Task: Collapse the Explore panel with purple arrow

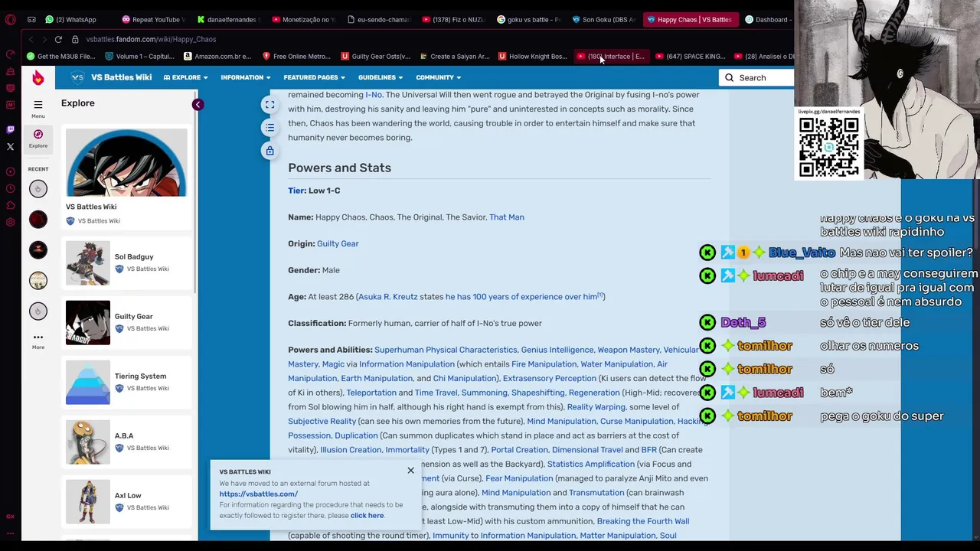Action: [198, 105]
